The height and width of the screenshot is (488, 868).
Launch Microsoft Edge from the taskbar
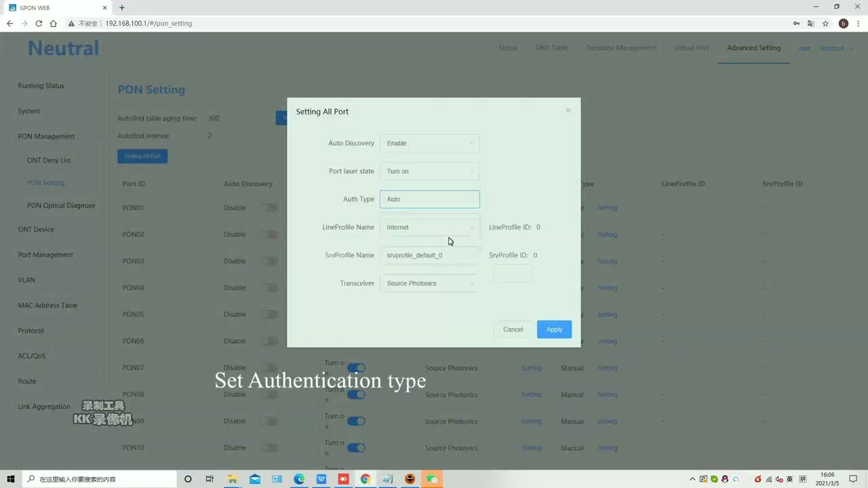299,479
